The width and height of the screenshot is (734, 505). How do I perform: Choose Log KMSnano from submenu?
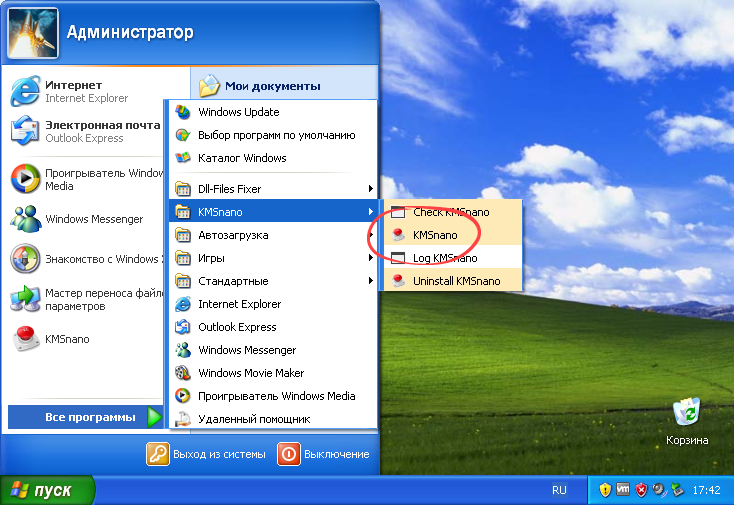click(x=444, y=258)
